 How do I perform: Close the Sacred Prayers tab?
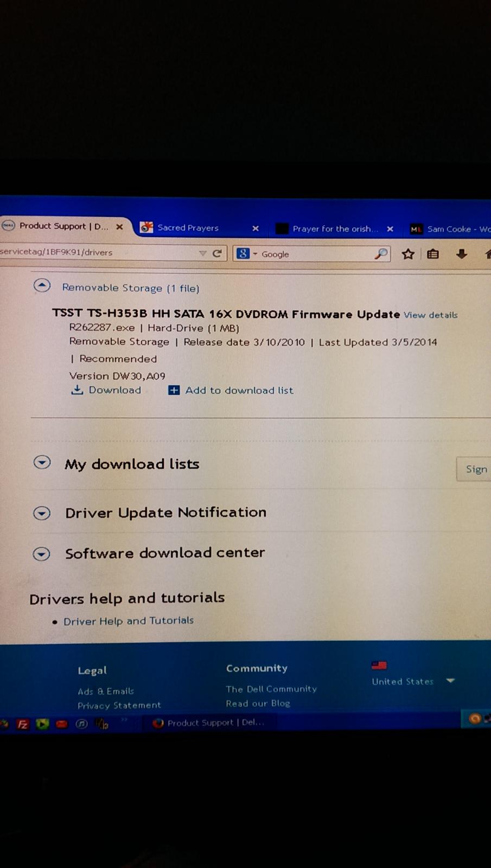[256, 228]
